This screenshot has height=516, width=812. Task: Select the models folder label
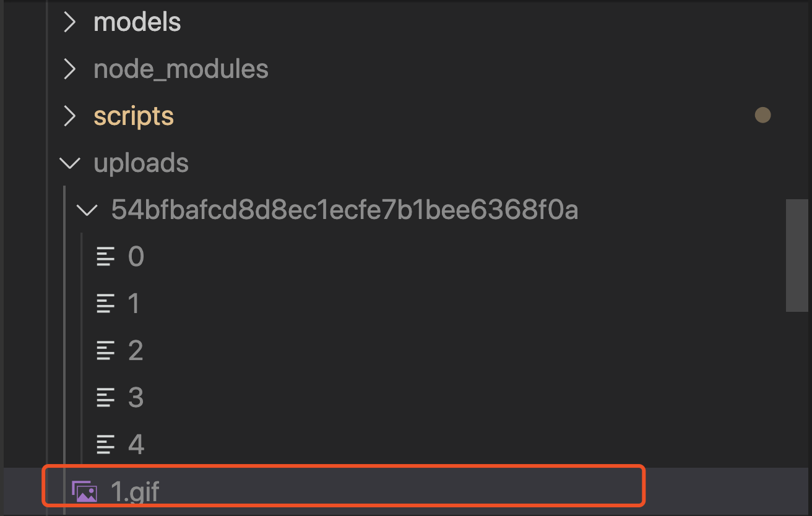coord(137,22)
